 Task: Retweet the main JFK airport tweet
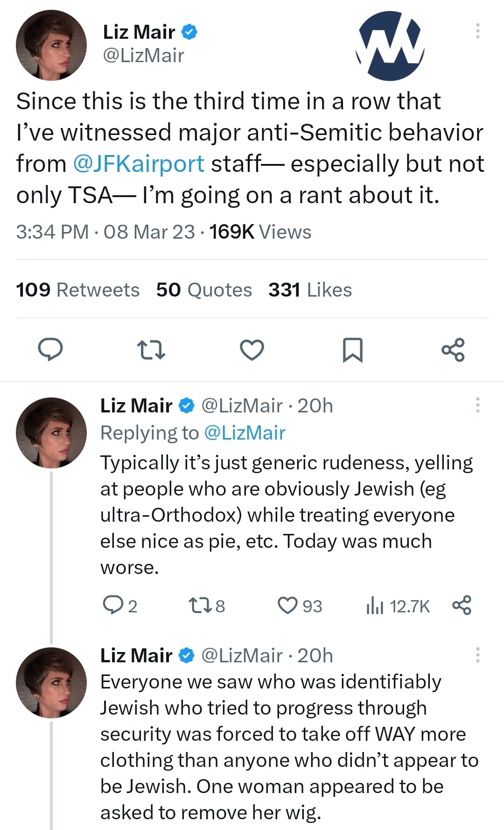click(151, 350)
